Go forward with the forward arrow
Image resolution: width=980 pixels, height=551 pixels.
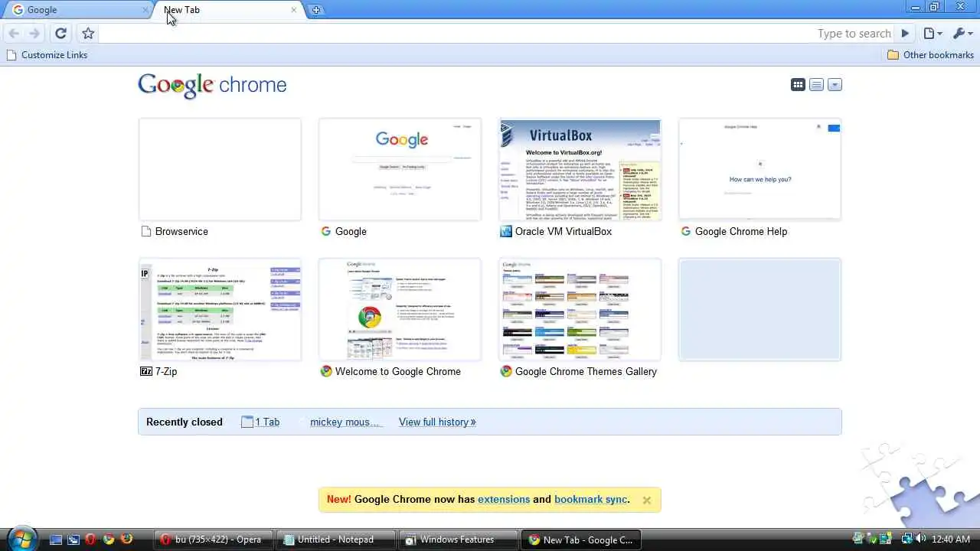coord(34,33)
